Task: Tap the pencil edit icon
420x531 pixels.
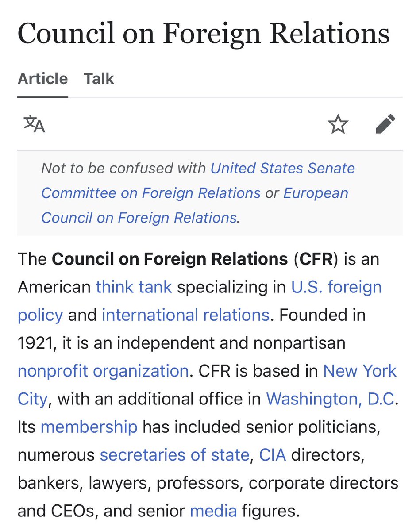Action: coord(385,124)
